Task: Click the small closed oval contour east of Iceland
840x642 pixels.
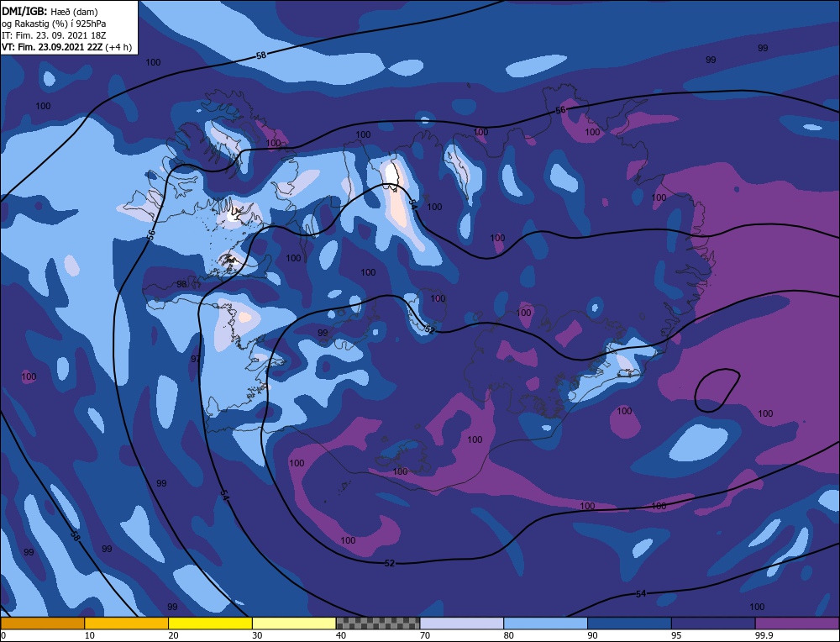Action: click(x=717, y=390)
